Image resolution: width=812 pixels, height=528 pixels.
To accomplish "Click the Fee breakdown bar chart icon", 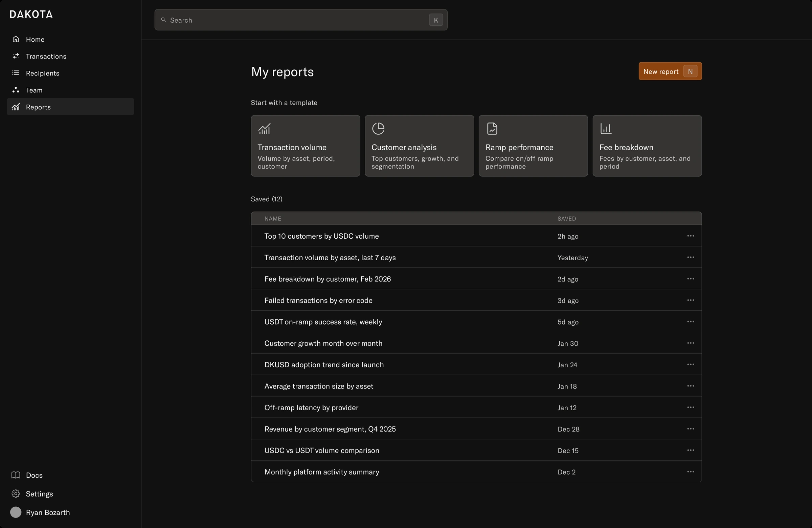I will 606,129.
